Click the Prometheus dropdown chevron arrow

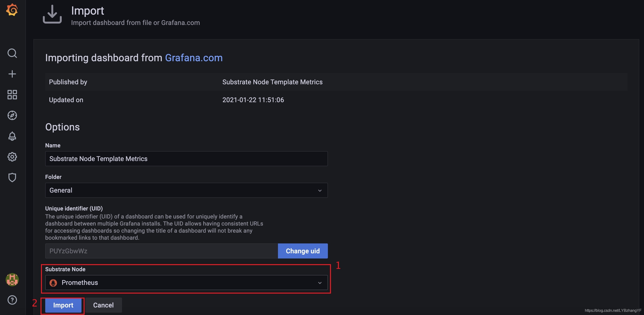tap(320, 283)
